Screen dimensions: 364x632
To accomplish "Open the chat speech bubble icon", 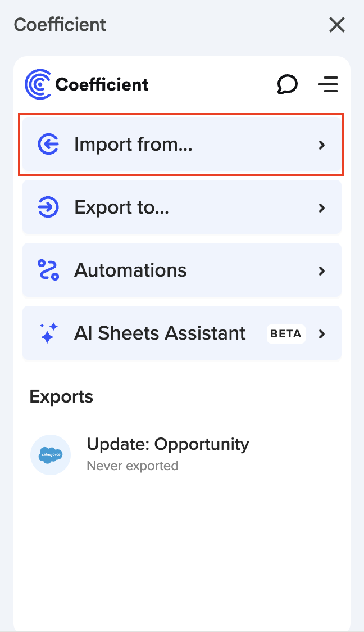I will click(287, 85).
